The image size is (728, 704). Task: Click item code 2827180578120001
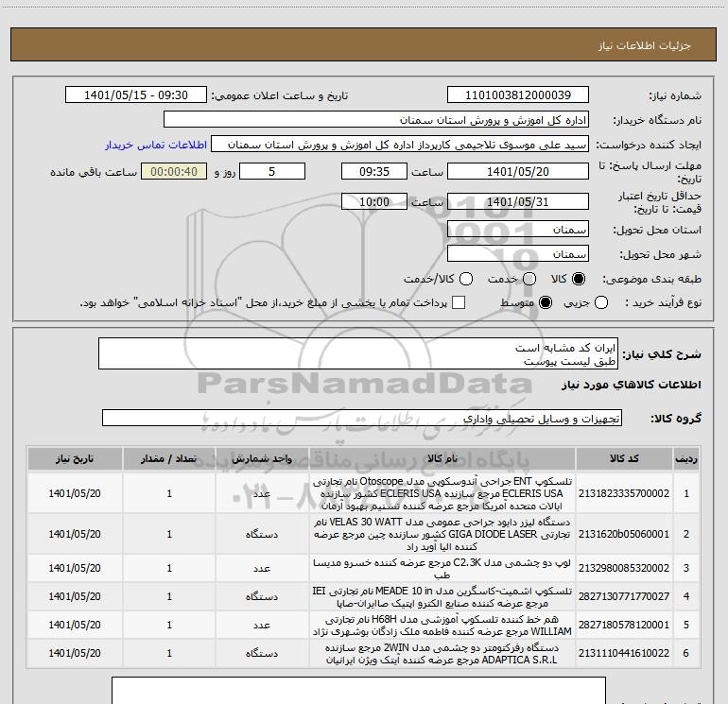(x=624, y=625)
